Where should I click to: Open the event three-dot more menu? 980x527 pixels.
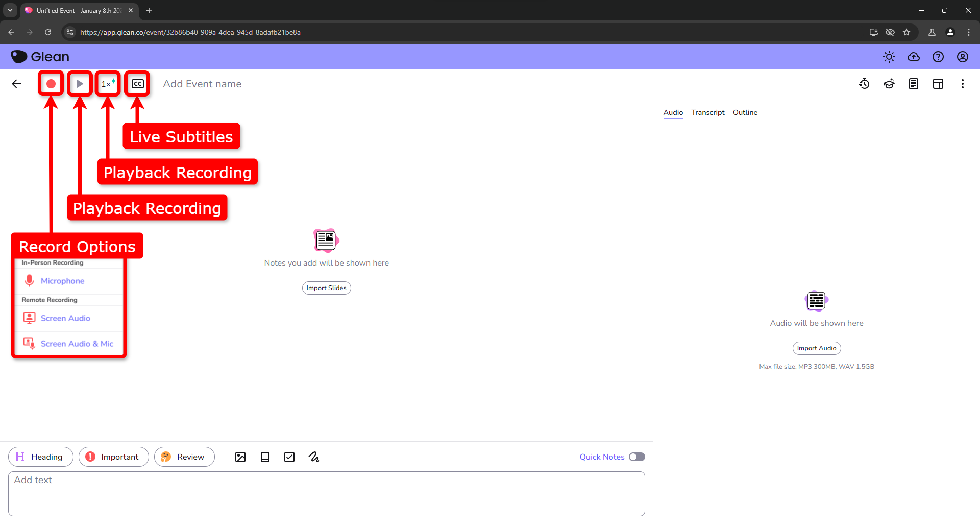tap(963, 84)
